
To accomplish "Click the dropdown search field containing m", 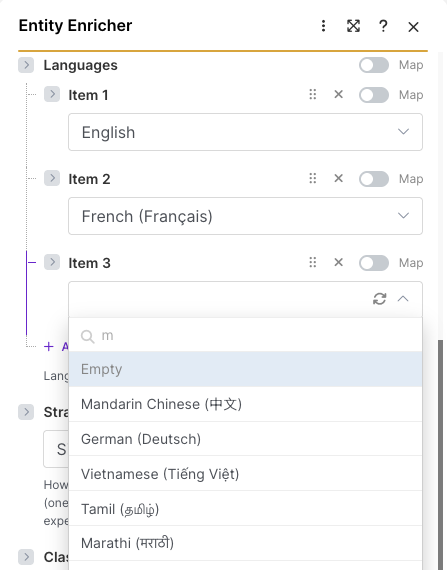I will click(x=245, y=336).
